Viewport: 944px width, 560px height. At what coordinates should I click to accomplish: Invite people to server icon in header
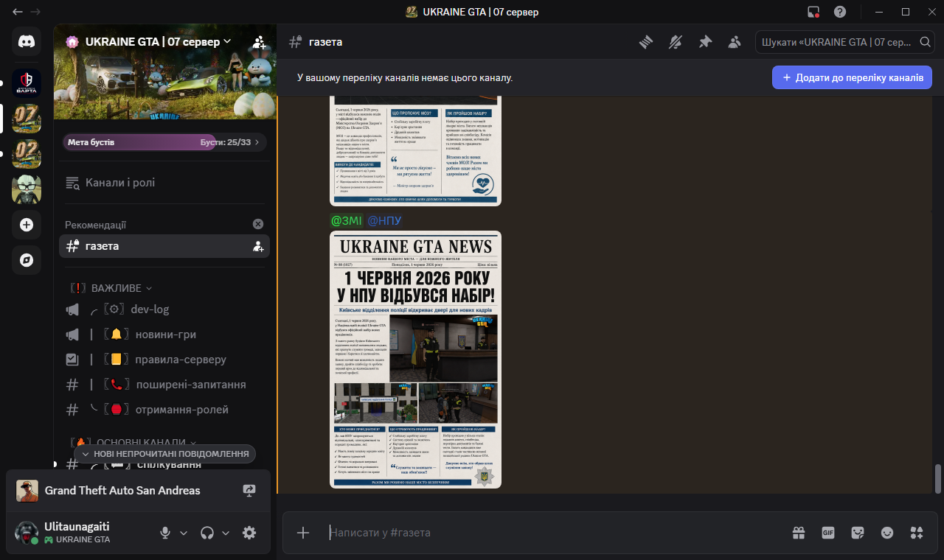[259, 42]
